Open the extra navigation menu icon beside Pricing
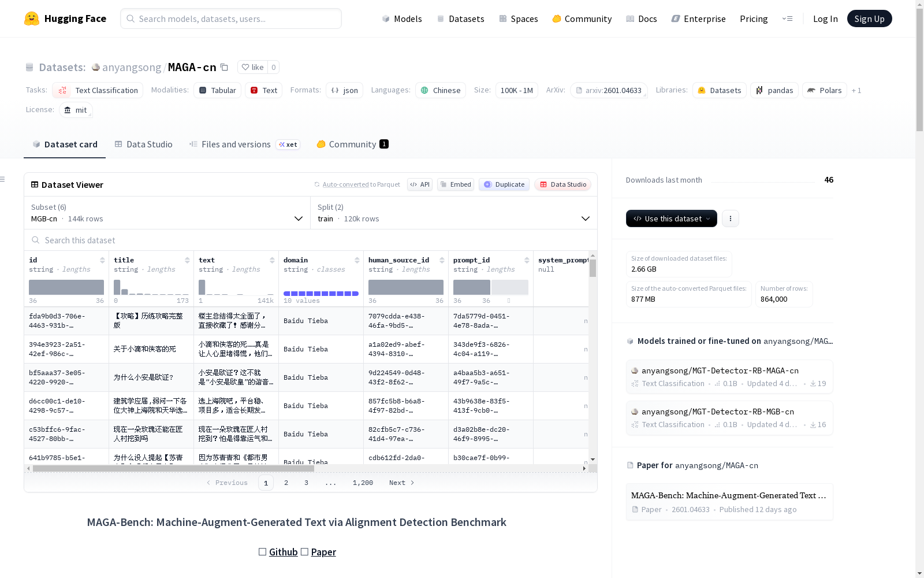This screenshot has width=924, height=578. 787,18
